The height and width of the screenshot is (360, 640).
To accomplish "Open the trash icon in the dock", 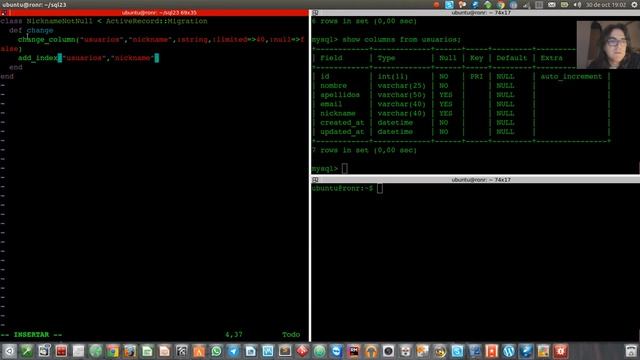I will point(631,351).
